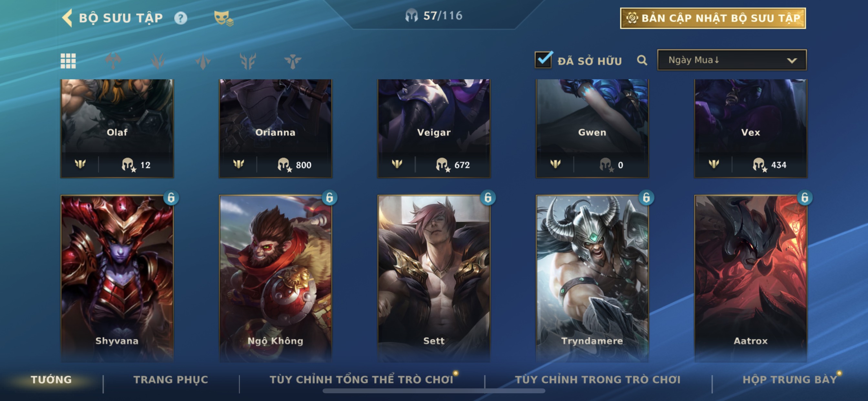Viewport: 868px width, 401px height.
Task: Uncheck the Đã Sở Hữu checkbox
Action: pyautogui.click(x=543, y=60)
